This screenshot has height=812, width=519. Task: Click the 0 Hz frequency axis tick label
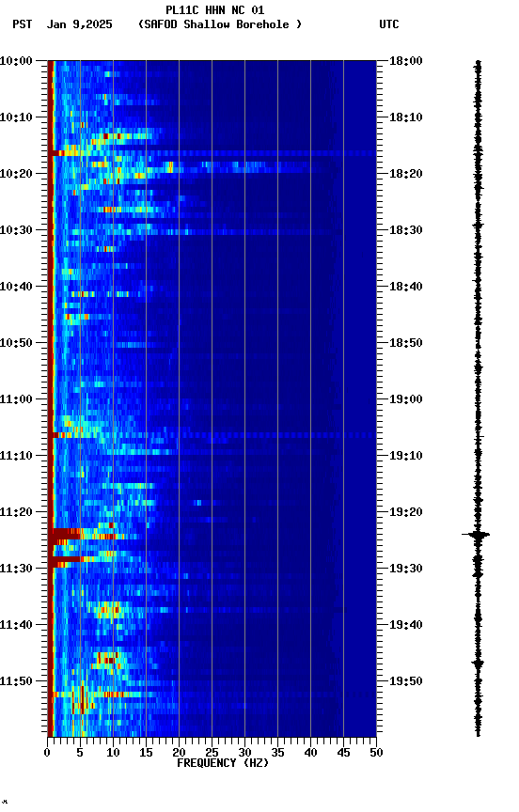(x=48, y=753)
